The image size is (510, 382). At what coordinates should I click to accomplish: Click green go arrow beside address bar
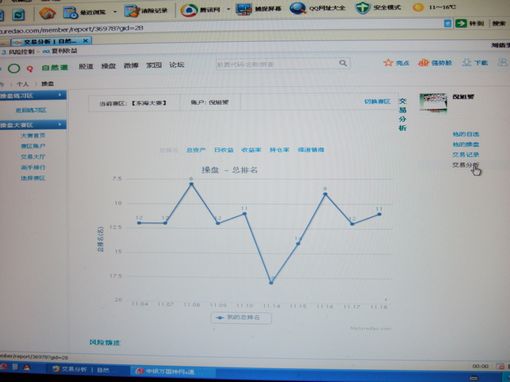coord(461,23)
